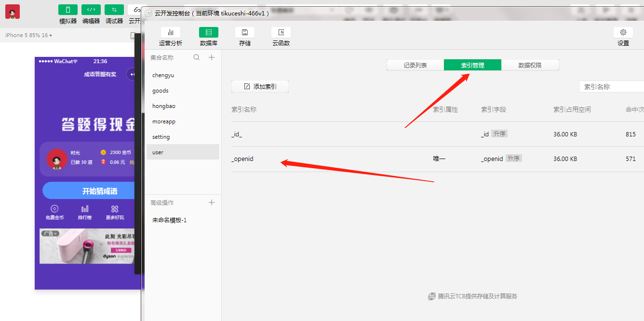Select the user collection

tap(183, 152)
